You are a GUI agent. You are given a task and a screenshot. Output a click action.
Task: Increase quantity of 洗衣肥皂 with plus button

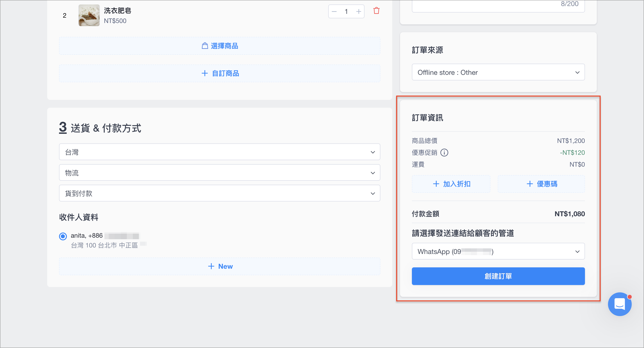click(x=358, y=11)
